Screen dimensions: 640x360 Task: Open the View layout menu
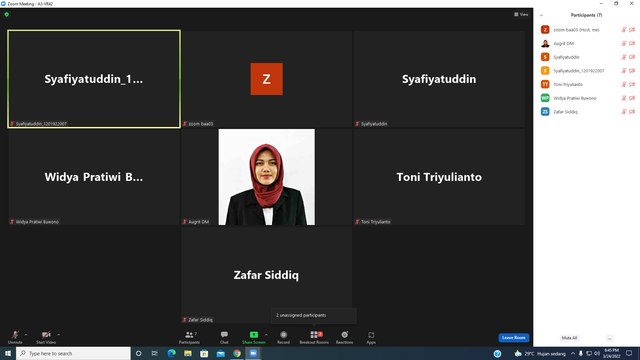click(521, 14)
